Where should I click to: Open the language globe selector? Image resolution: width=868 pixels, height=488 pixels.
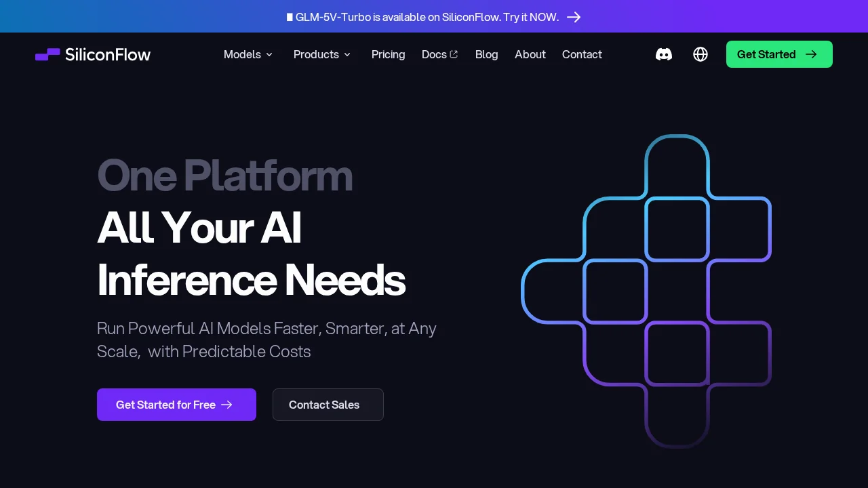point(700,54)
